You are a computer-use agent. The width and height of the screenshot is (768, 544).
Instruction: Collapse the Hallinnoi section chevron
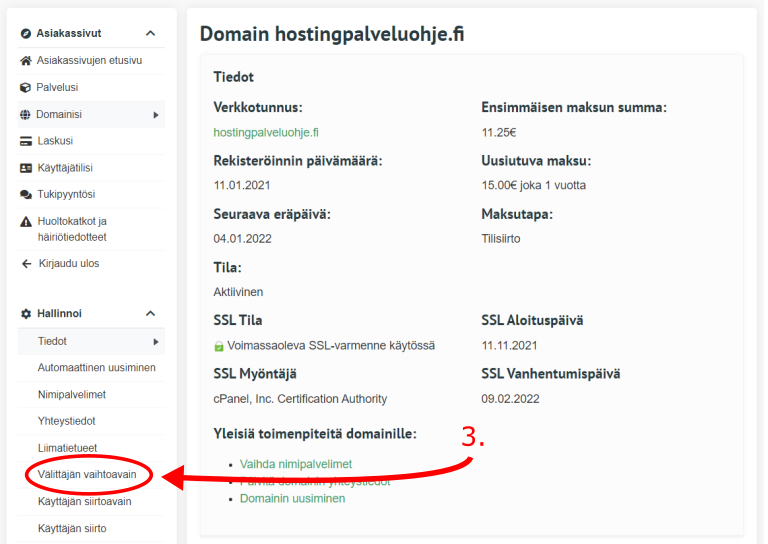click(x=150, y=314)
